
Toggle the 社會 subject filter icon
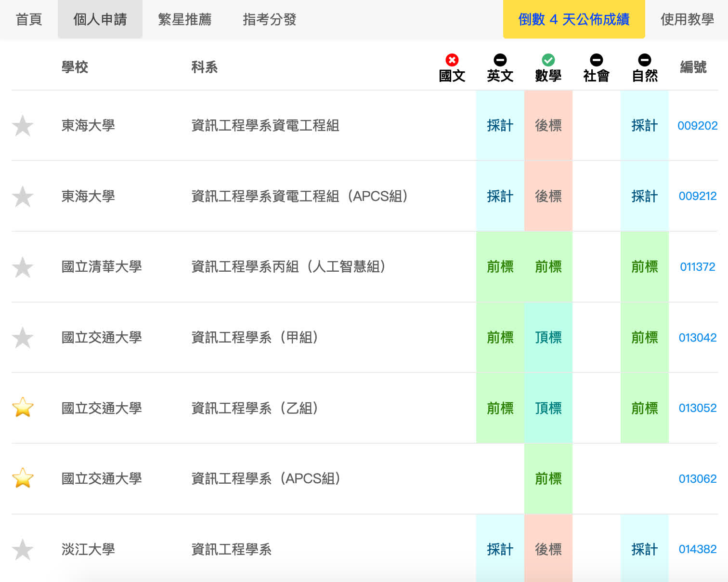click(x=596, y=60)
